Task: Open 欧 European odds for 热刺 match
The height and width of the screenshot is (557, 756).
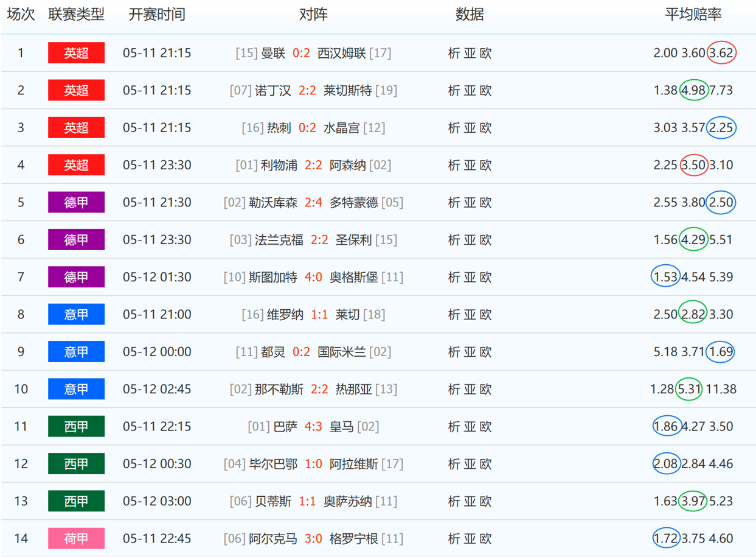Action: [485, 128]
